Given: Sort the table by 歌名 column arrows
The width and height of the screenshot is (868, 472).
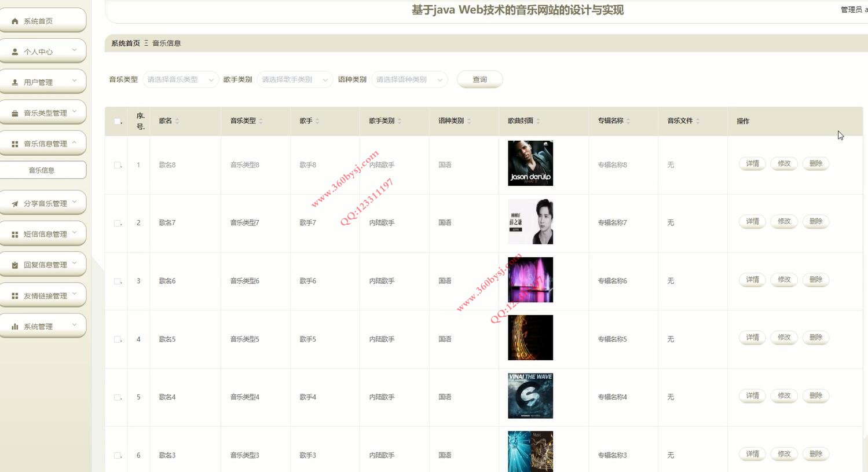Looking at the screenshot, I should 177,121.
